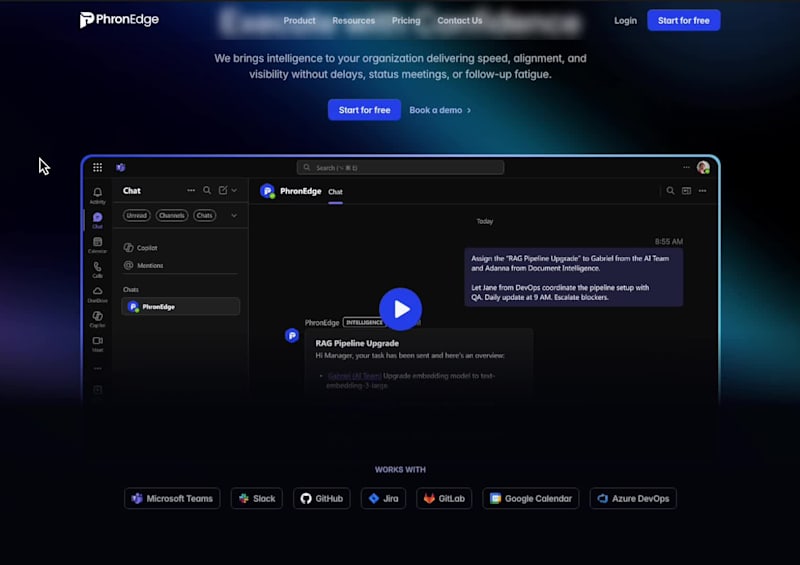The image size is (800, 565).
Task: Open the Teams app launcher grid
Action: tap(97, 167)
